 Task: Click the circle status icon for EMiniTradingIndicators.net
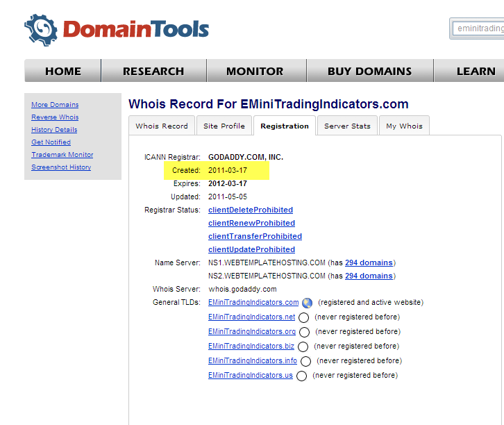click(x=303, y=317)
